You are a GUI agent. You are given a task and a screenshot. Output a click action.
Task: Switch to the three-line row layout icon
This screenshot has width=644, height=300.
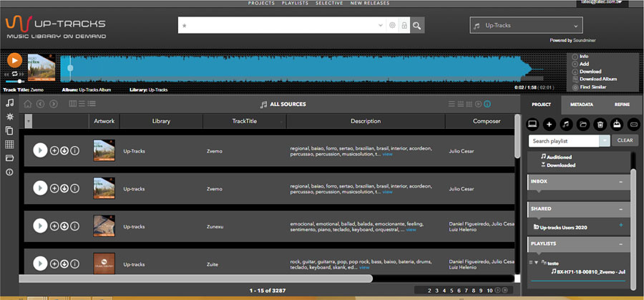pos(452,104)
